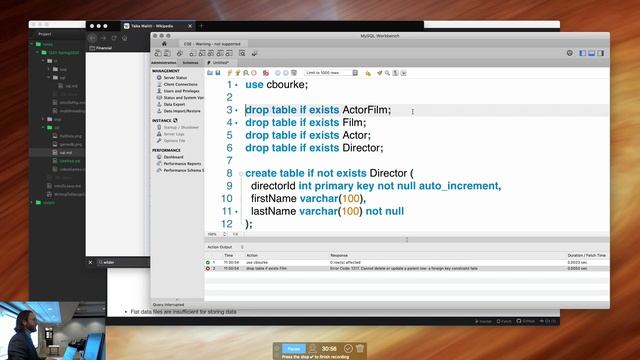Open Startup / Shutdown under Instance
Image resolution: width=640 pixels, height=360 pixels.
181,127
